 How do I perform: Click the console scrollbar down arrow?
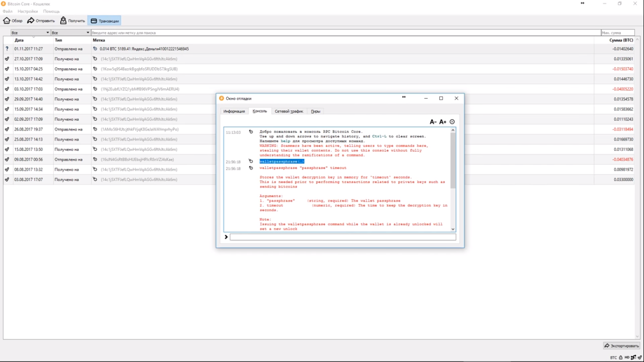coord(453,229)
